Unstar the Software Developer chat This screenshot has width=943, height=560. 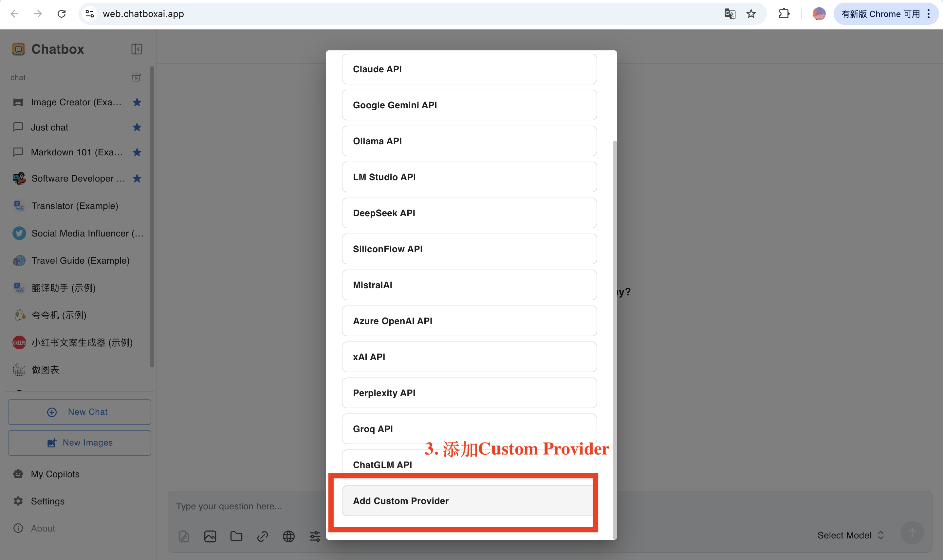(x=137, y=178)
